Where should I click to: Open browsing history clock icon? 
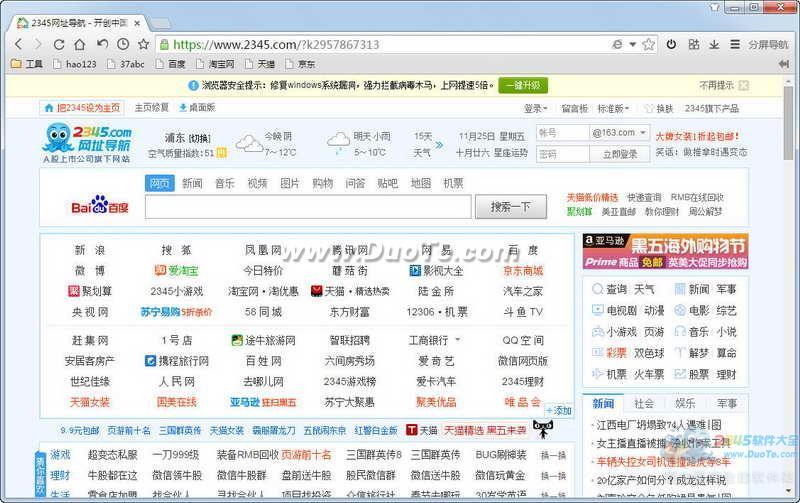(x=123, y=44)
